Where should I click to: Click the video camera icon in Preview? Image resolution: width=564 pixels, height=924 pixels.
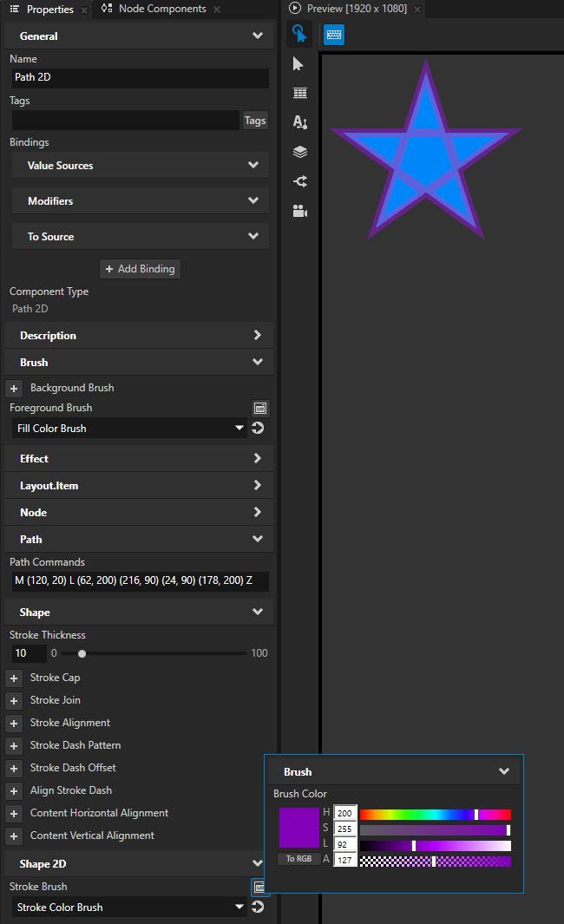coord(300,211)
